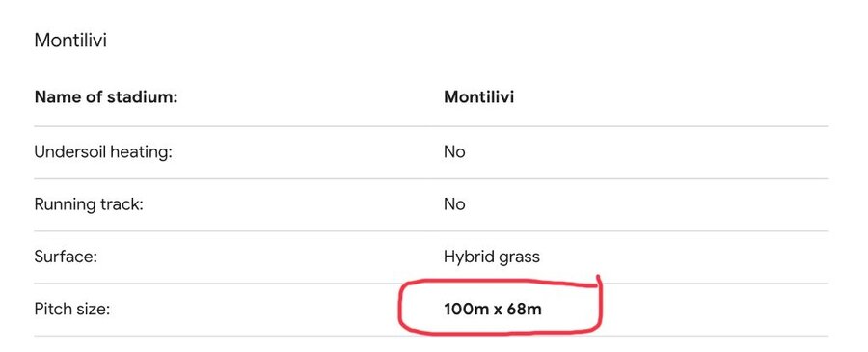868x352 pixels.
Task: Click '68m' in the pitch size value
Action: click(524, 310)
